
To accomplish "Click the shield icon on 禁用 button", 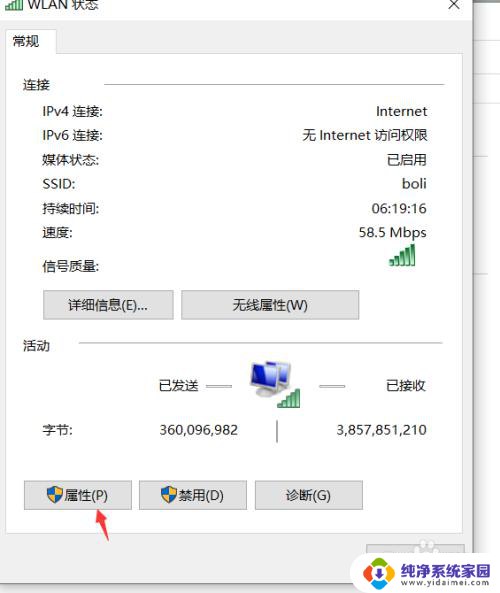I will tap(169, 495).
